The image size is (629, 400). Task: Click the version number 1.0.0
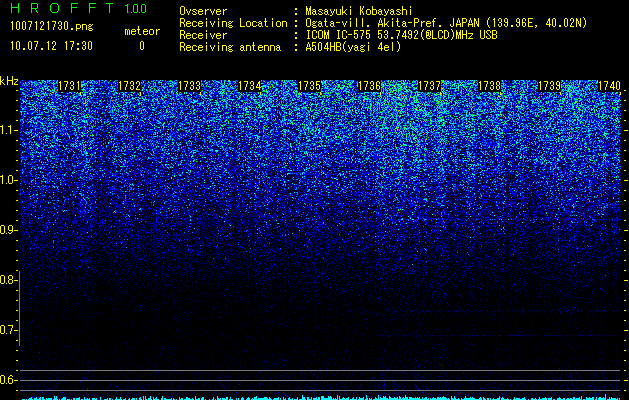[135, 8]
